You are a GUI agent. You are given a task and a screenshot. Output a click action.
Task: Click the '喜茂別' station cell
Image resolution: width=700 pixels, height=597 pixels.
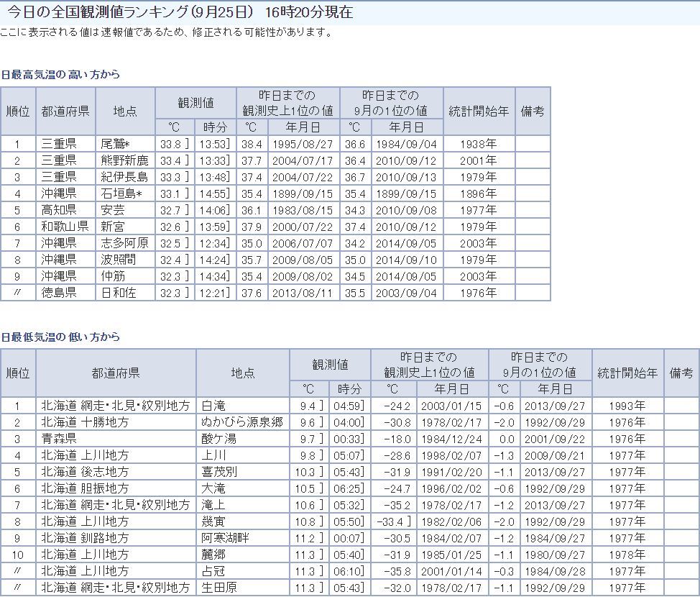coord(243,472)
